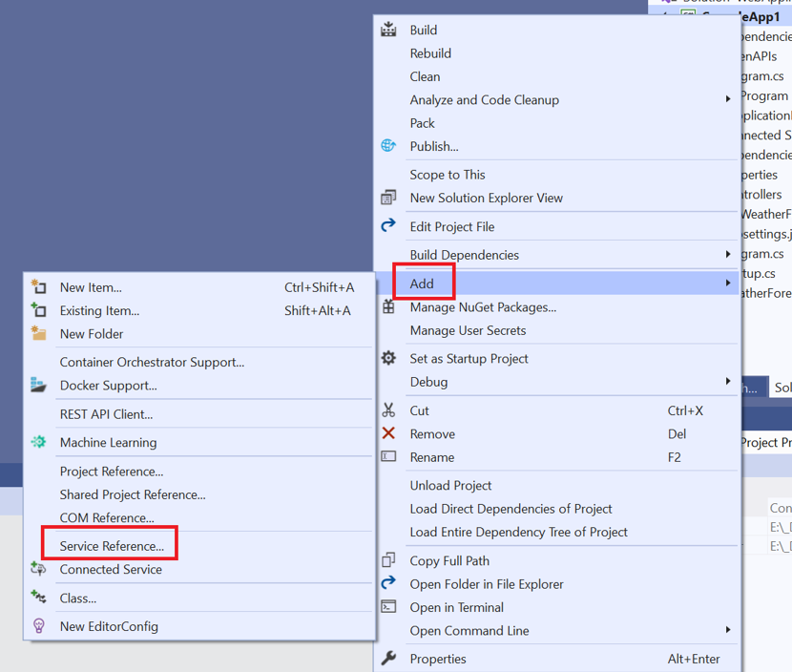Click the gear icon for Set as Startup Project
The width and height of the screenshot is (792, 672).
[x=388, y=358]
